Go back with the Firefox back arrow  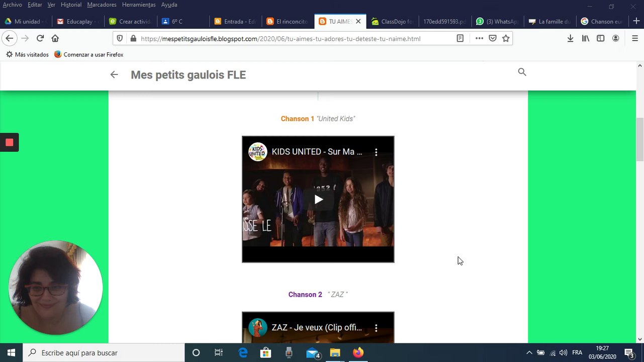click(x=9, y=38)
